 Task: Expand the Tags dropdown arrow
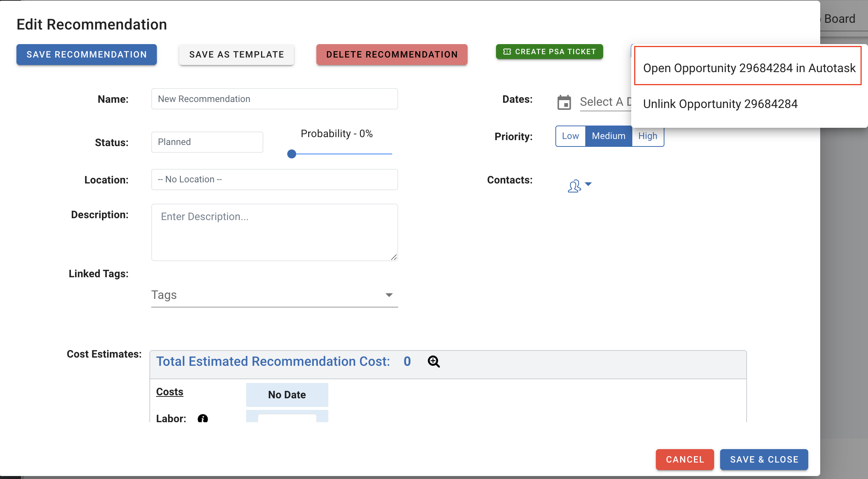pos(389,295)
